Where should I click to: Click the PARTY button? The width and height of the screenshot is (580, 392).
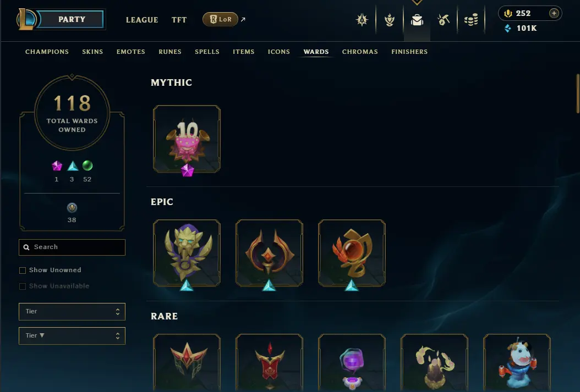pos(72,19)
